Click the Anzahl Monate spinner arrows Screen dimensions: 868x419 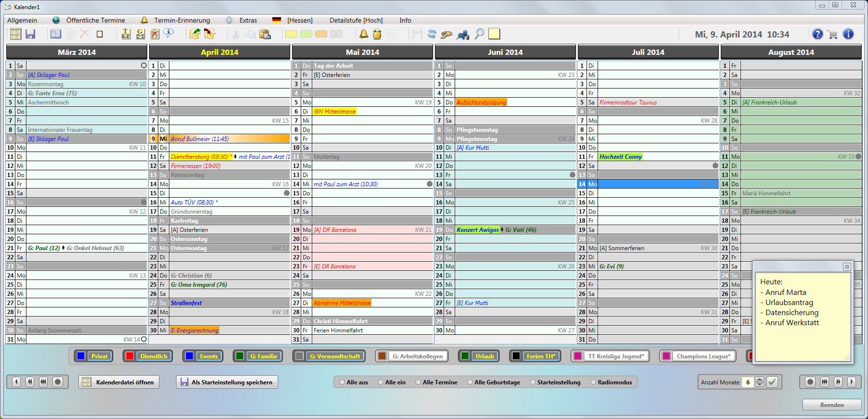759,382
